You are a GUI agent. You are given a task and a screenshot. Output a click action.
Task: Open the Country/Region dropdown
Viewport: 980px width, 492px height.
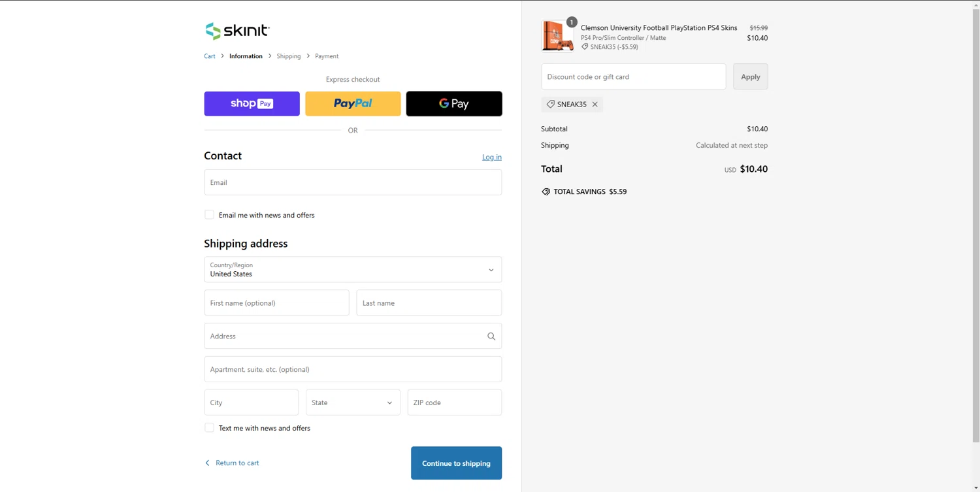click(353, 270)
